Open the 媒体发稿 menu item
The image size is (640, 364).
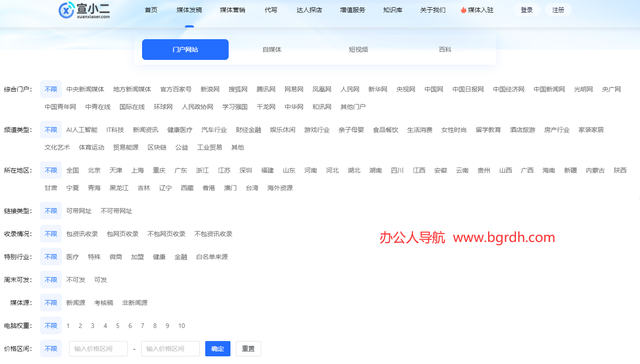189,10
